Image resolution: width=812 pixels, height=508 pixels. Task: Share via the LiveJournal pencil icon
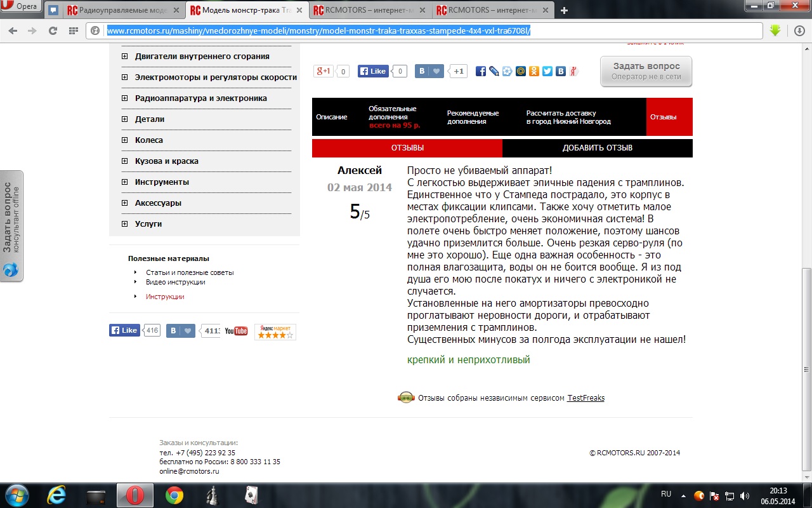tap(494, 72)
